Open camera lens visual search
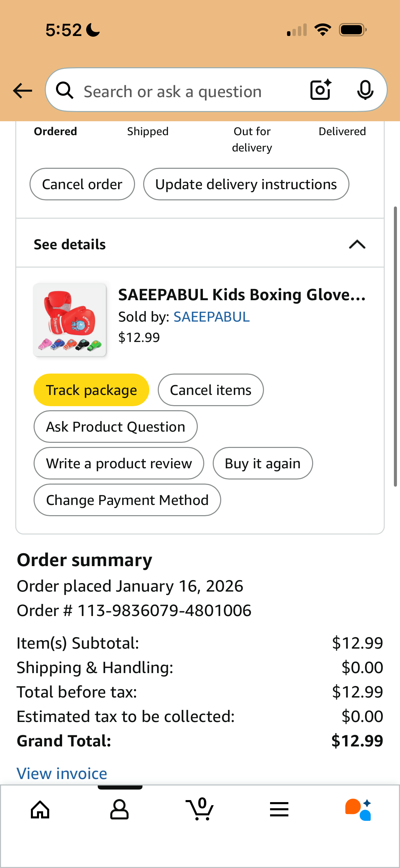400x868 pixels. pyautogui.click(x=321, y=90)
